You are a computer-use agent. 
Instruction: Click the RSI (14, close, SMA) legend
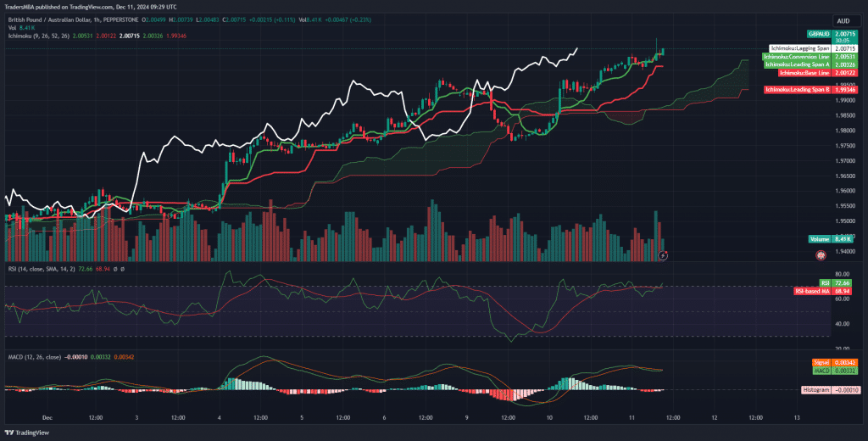[42, 269]
